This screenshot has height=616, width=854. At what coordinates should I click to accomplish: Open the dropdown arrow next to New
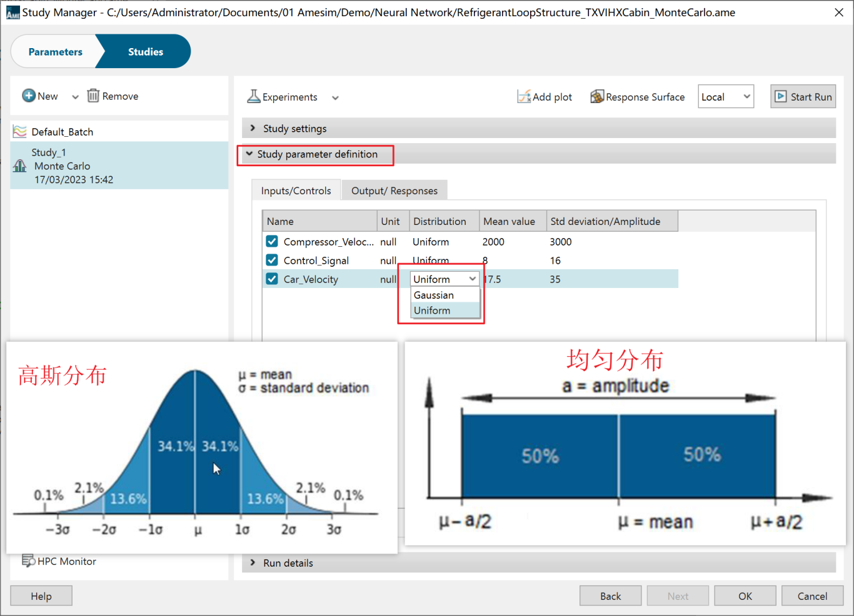[75, 97]
